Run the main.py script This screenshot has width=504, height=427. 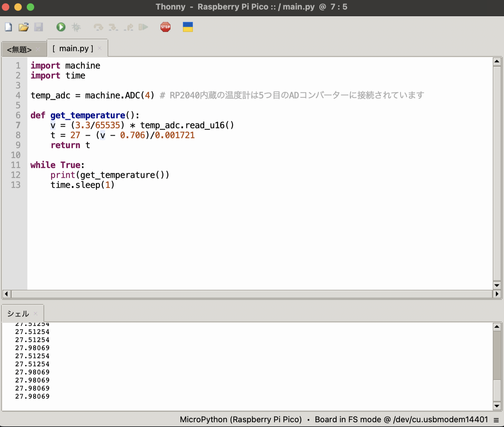tap(61, 27)
